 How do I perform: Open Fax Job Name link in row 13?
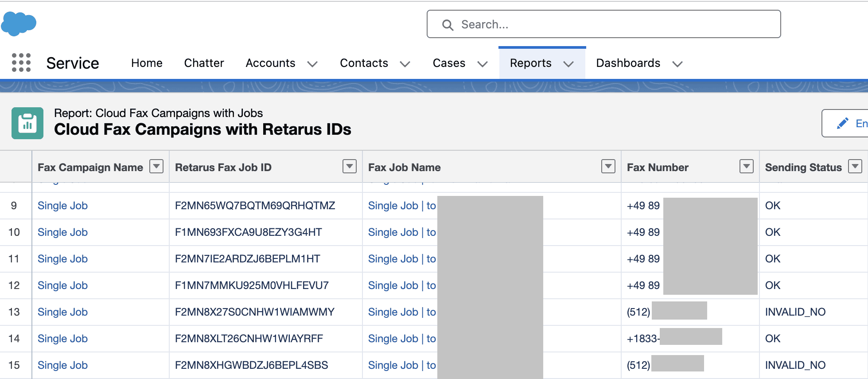click(x=402, y=312)
